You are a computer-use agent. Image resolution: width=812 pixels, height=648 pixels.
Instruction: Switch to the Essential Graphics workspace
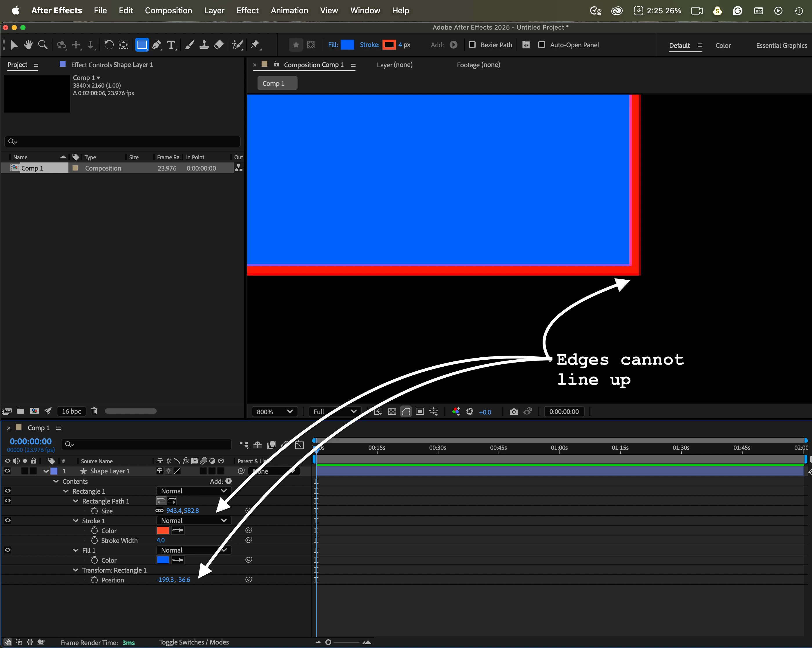(x=781, y=45)
